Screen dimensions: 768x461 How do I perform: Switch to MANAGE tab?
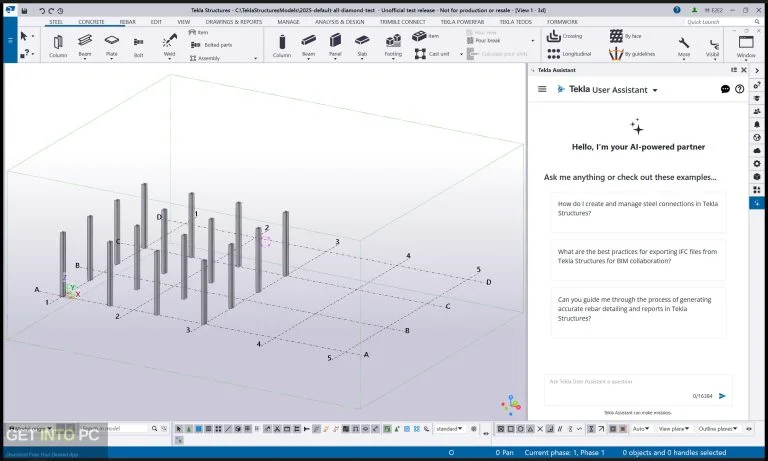click(288, 22)
